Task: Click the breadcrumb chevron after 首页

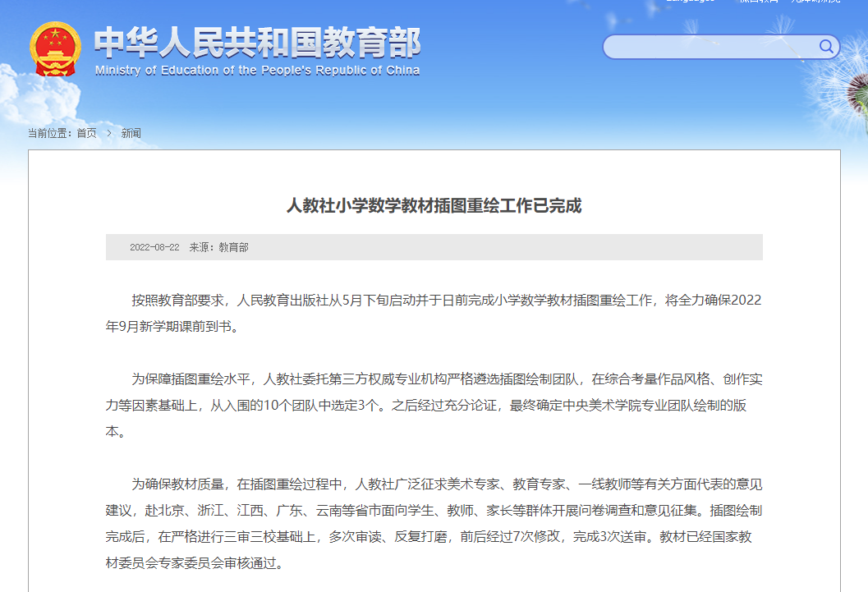Action: (108, 133)
